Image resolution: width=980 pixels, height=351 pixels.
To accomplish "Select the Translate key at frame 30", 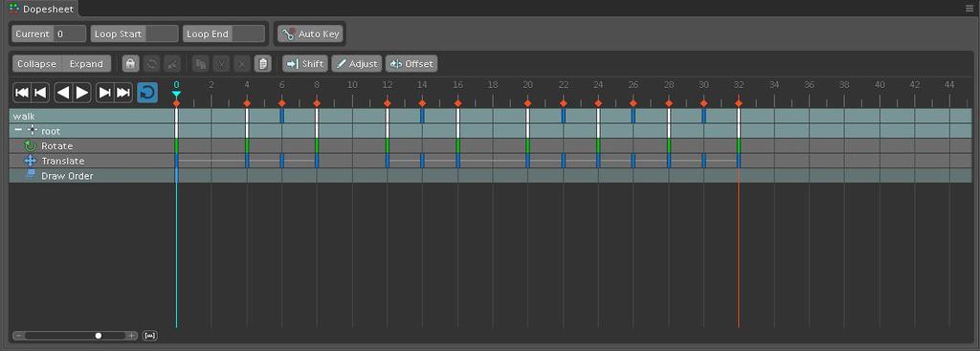I will point(703,161).
